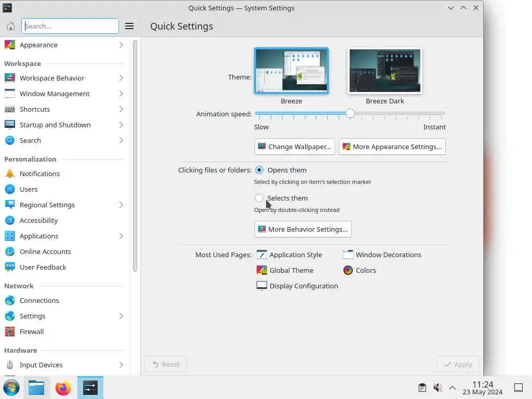Open the Display Configuration page link
The height and width of the screenshot is (399, 532).
[297, 286]
